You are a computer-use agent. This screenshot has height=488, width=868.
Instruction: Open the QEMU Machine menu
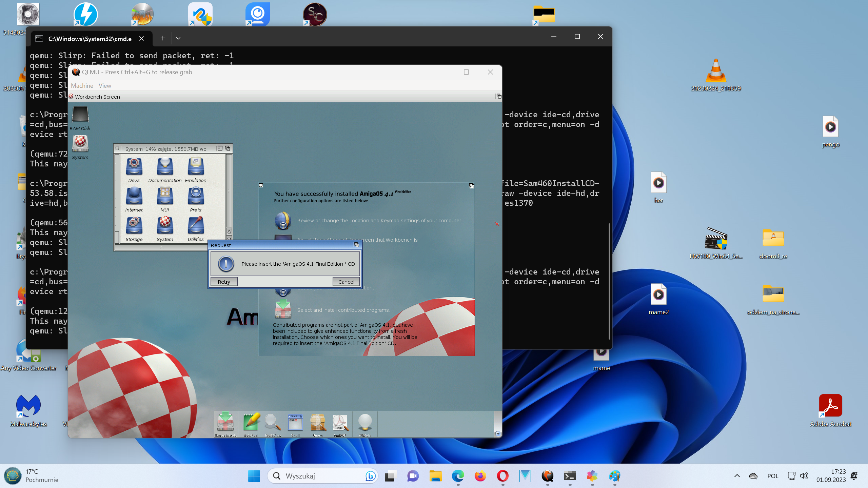82,86
